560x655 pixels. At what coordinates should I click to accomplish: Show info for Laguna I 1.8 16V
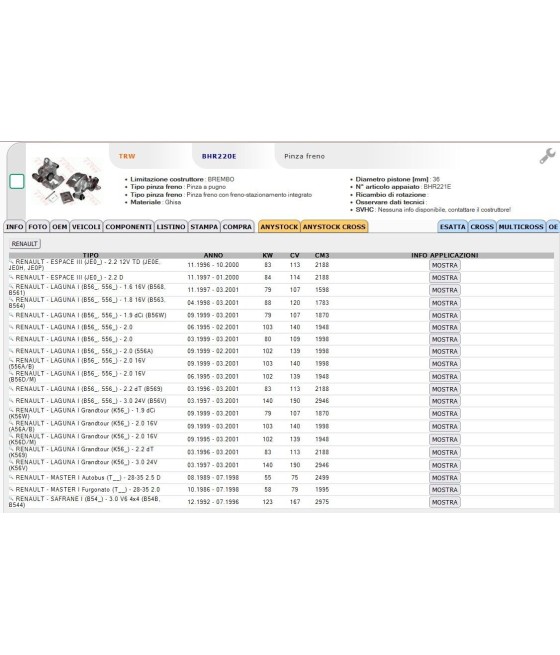tap(445, 303)
